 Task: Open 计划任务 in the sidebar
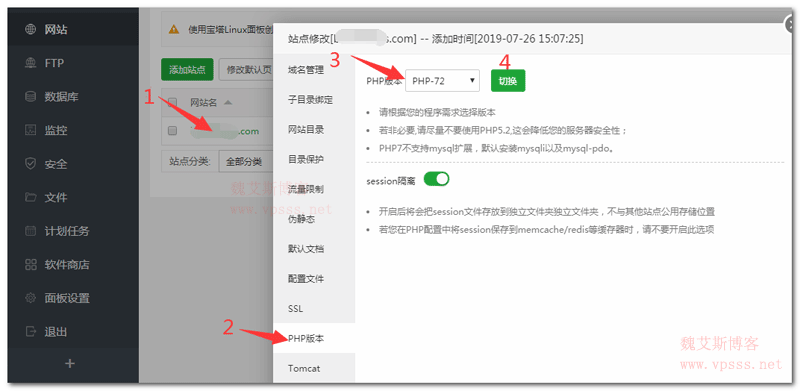tap(73, 231)
